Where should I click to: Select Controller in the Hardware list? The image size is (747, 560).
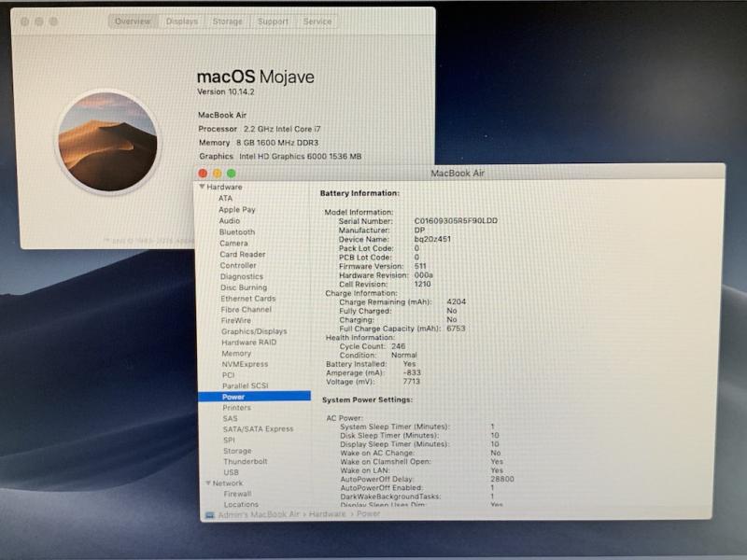click(238, 265)
